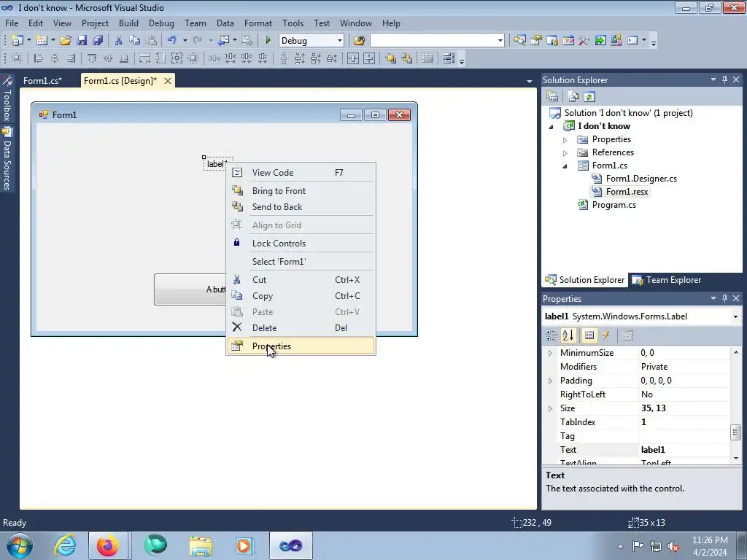Viewport: 747px width, 560px height.
Task: Open Properties Window via toolbar icon
Action: coord(536,41)
